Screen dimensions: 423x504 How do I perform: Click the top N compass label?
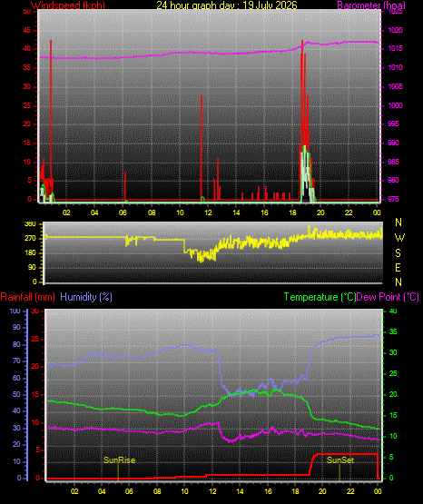[x=398, y=222]
